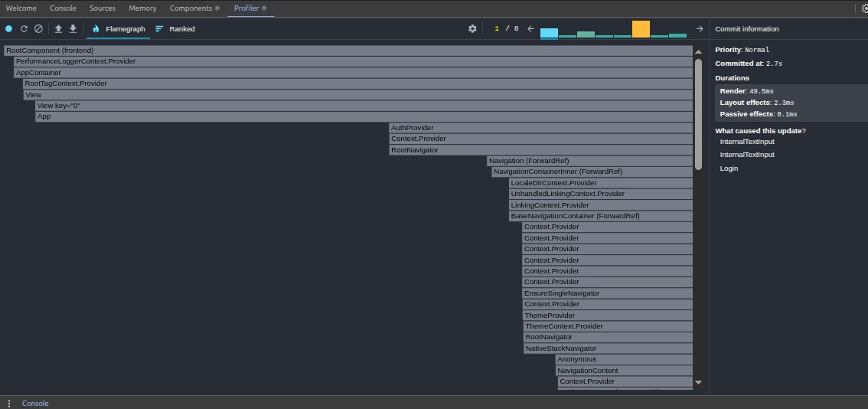Select NativeStackNavigator bar

[609, 348]
